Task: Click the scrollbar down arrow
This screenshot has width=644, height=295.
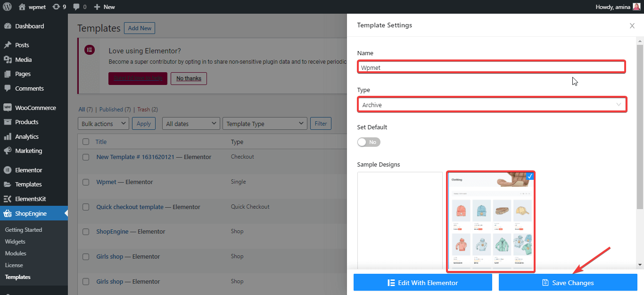Action: tap(640, 265)
